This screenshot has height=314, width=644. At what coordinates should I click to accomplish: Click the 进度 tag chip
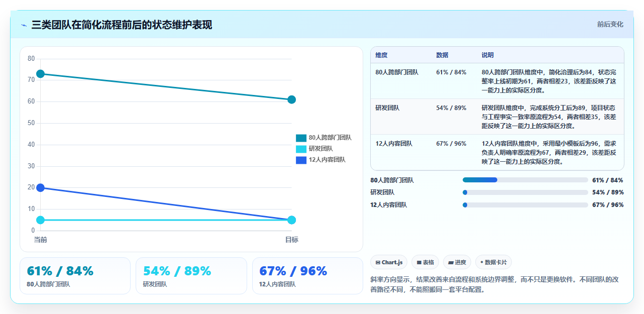click(457, 262)
